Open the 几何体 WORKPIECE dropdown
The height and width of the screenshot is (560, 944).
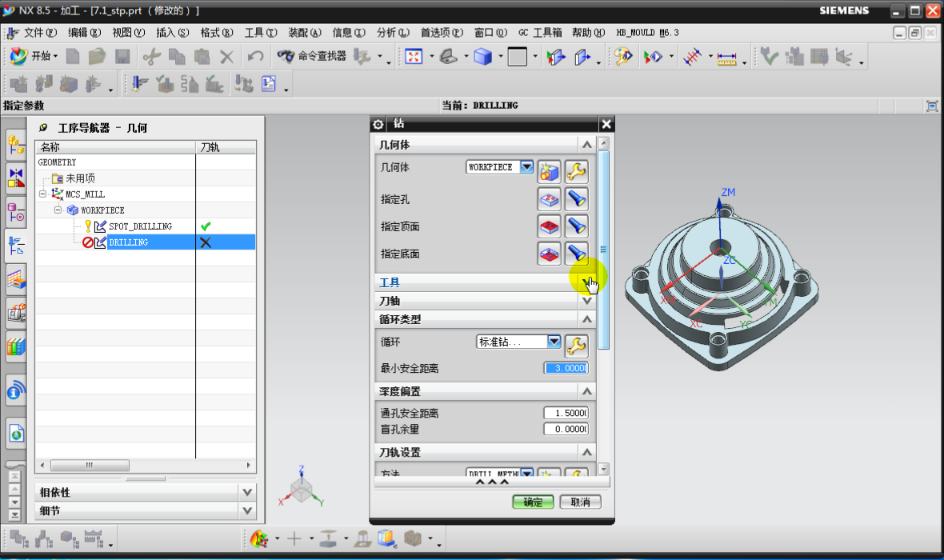coord(526,166)
